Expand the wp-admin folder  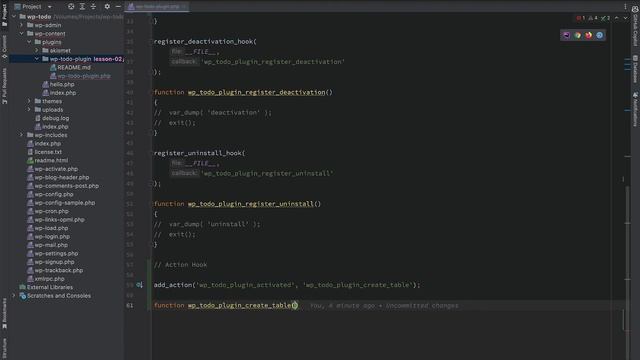click(22, 25)
